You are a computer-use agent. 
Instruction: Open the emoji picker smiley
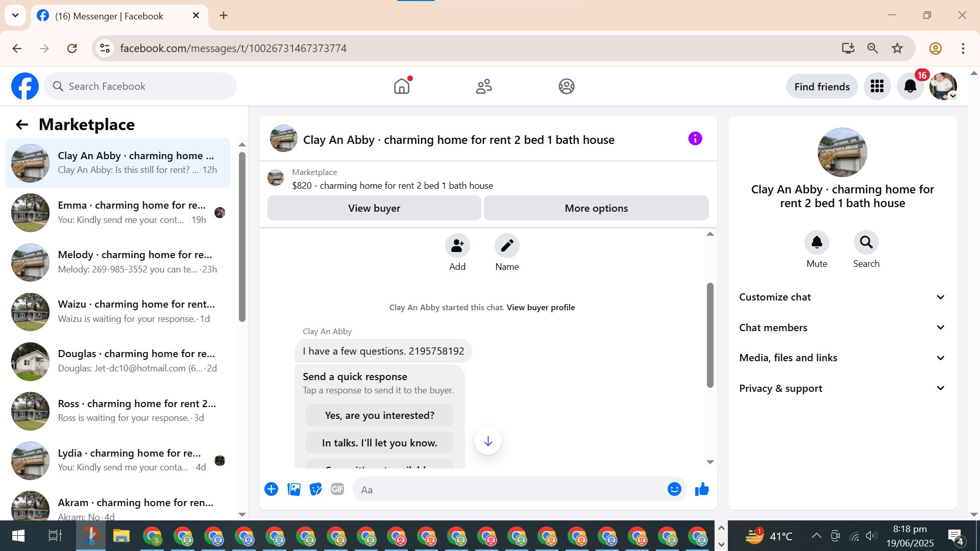674,489
